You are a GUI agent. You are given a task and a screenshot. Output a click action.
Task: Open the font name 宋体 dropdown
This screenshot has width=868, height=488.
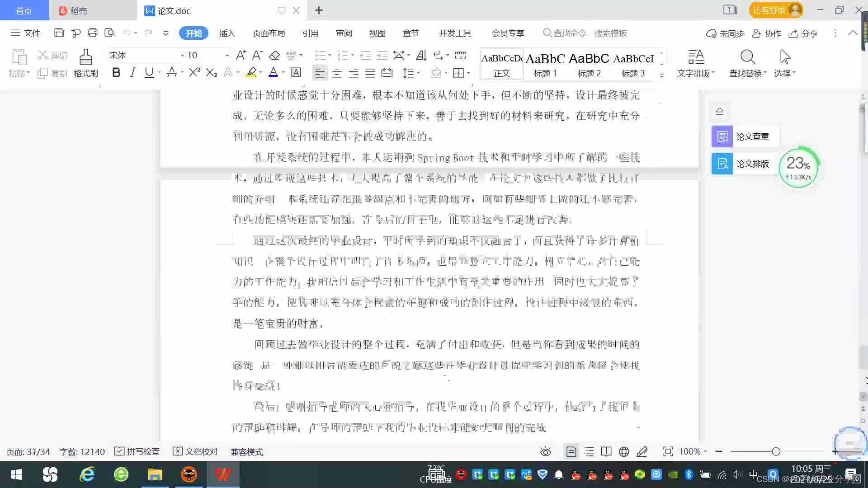(182, 56)
